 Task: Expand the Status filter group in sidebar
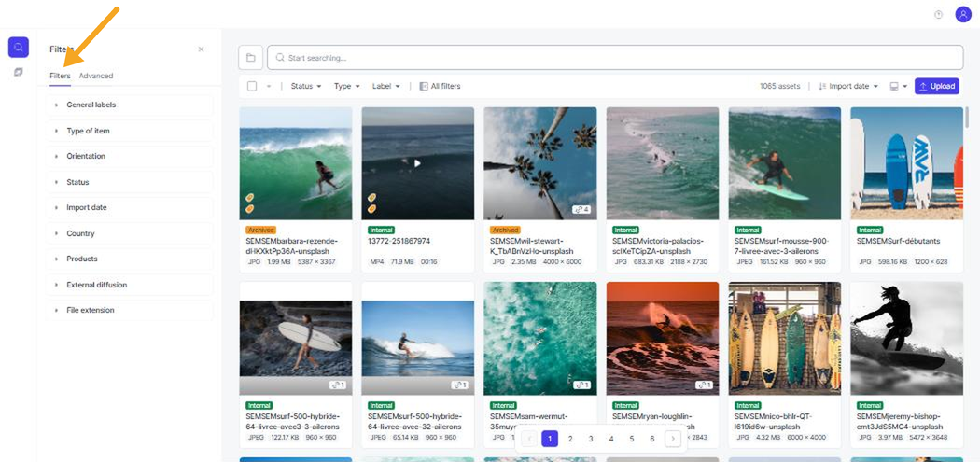click(130, 182)
